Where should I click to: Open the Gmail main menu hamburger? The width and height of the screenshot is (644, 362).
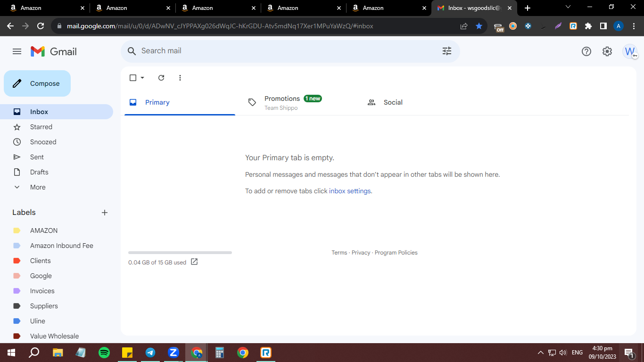coord(17,51)
